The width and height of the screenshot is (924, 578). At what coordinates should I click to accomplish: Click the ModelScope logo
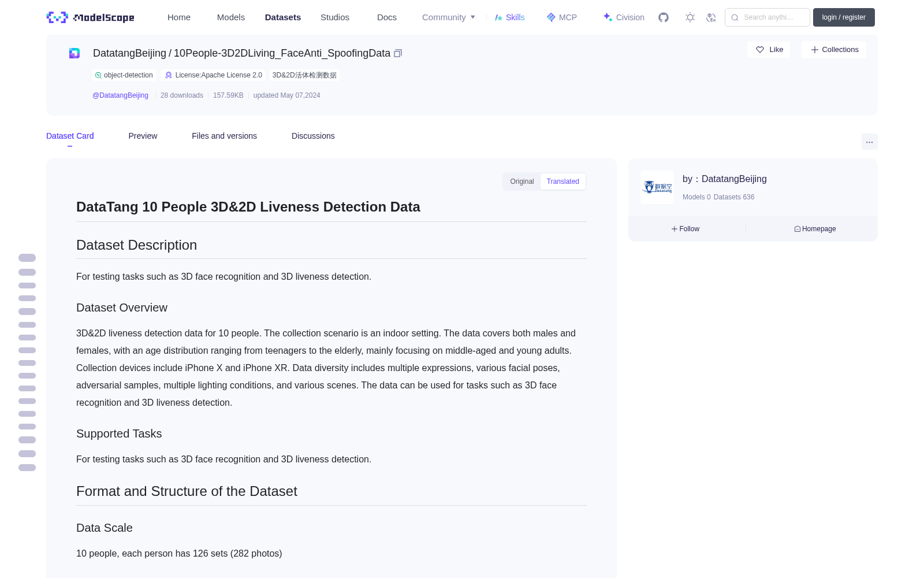(x=90, y=17)
